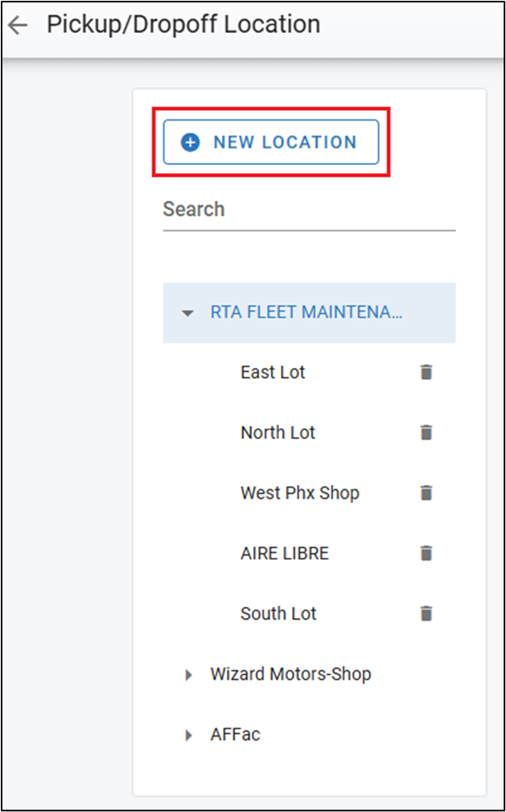Collapse the RTA Fleet Maintenance group
The height and width of the screenshot is (812, 506).
187,313
